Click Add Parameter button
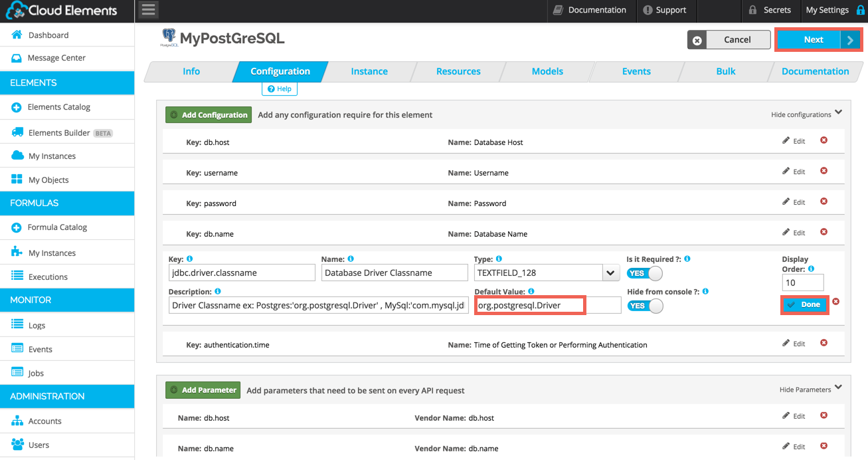This screenshot has height=460, width=868. [203, 390]
